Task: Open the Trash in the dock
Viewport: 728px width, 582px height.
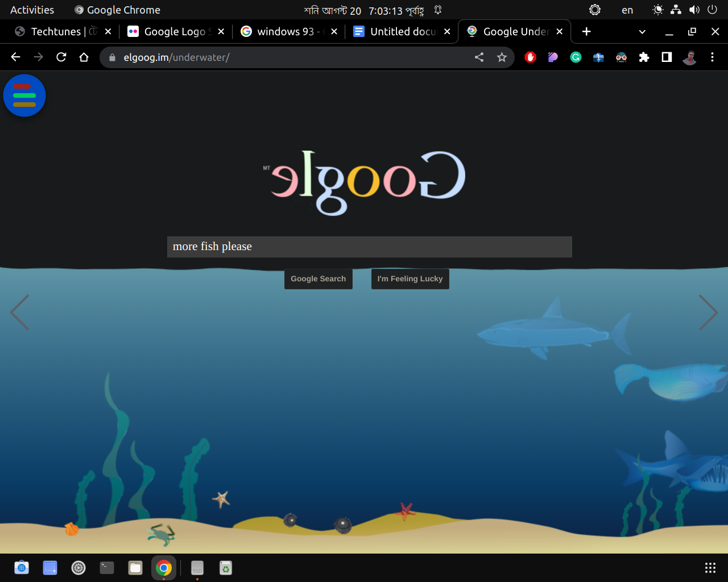Action: coord(226,567)
